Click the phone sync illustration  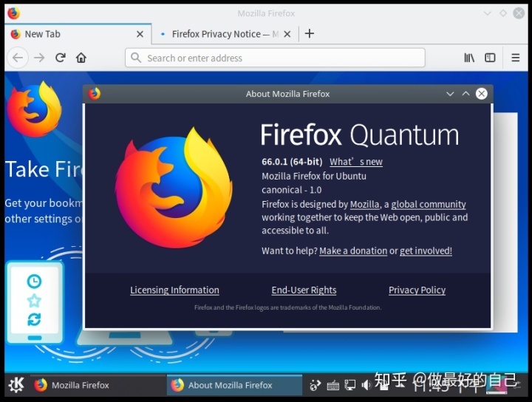35,302
